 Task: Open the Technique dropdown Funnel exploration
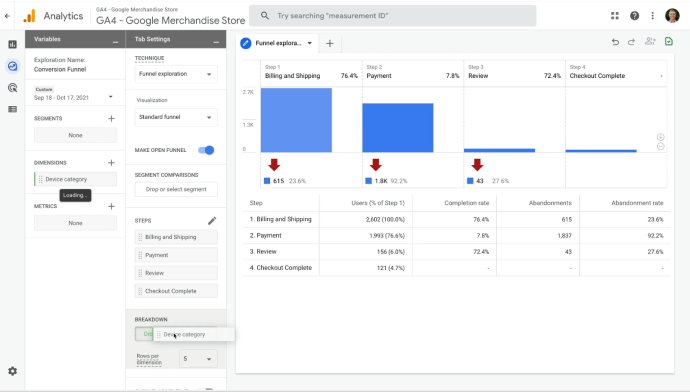176,74
